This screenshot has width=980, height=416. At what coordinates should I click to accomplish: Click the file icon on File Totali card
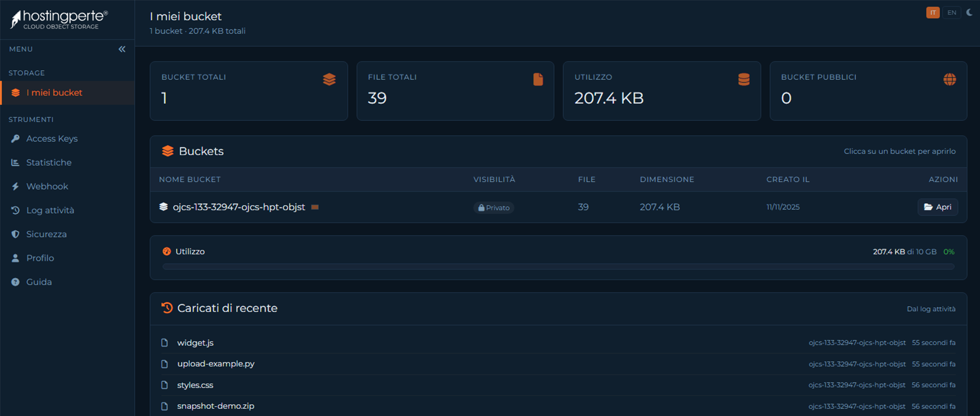(x=538, y=79)
